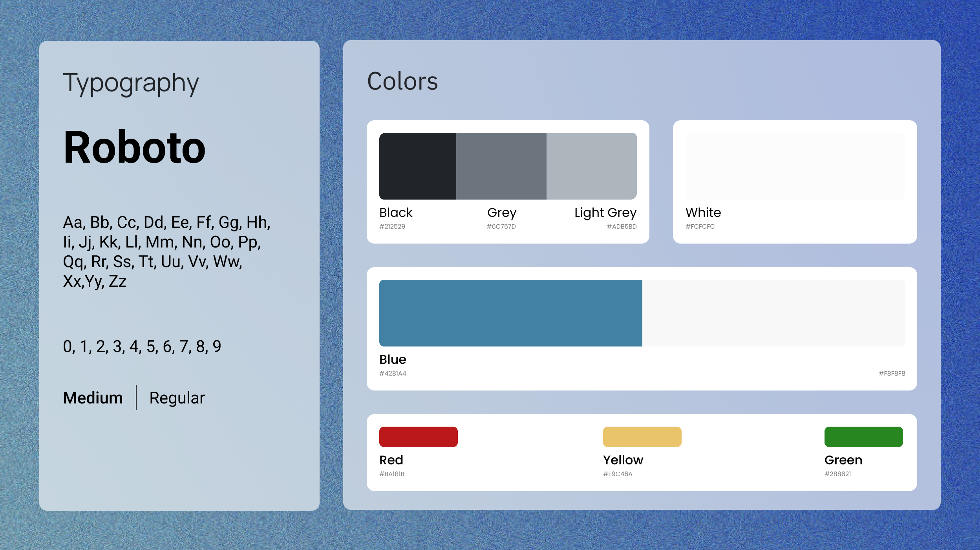The image size is (980, 550).
Task: Click the Typography heading
Action: tap(131, 83)
